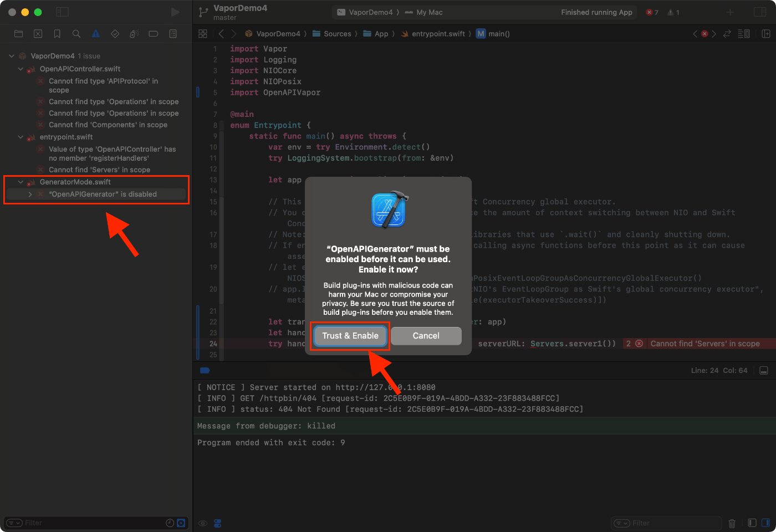Toggle the navigator sidebar visibility

coord(63,12)
